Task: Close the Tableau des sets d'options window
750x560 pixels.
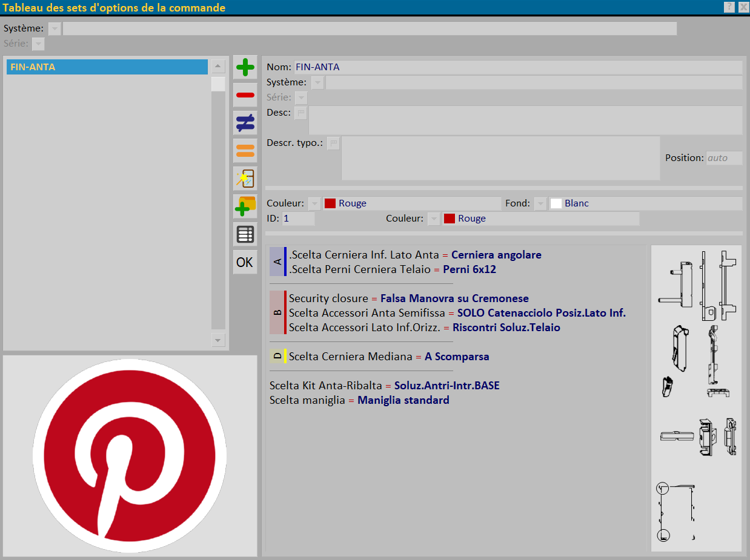Action: tap(743, 7)
